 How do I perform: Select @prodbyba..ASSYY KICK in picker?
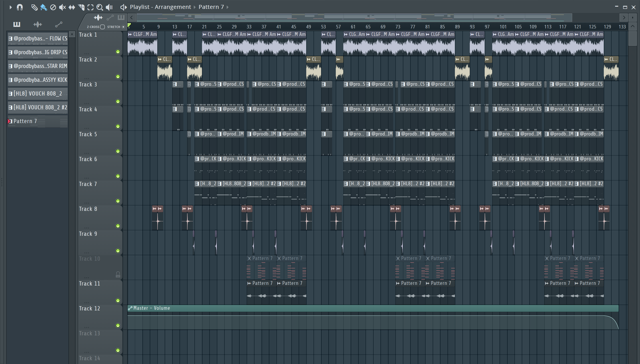tap(38, 80)
